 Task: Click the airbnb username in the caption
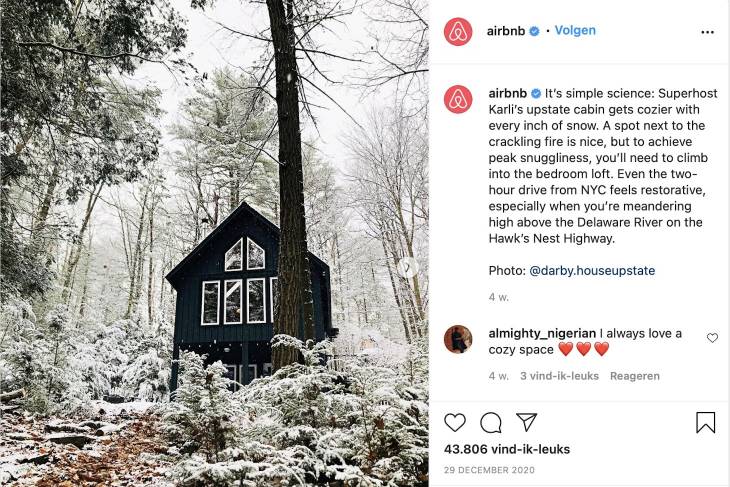[x=507, y=93]
